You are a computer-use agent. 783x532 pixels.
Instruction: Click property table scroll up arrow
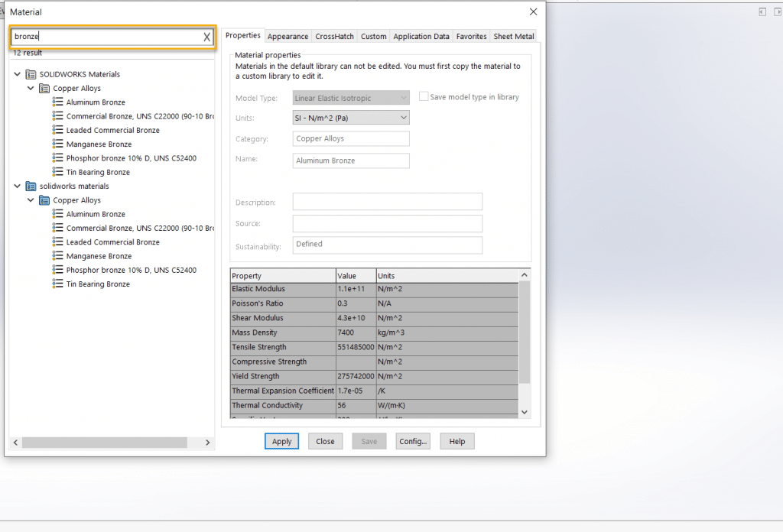coord(525,275)
